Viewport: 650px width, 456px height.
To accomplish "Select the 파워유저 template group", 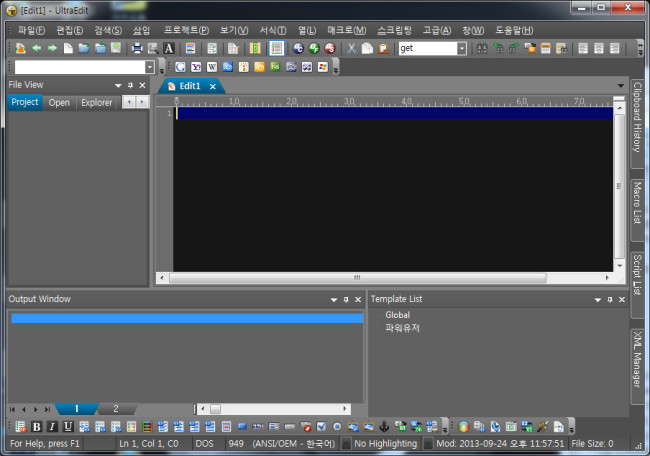I will 403,327.
